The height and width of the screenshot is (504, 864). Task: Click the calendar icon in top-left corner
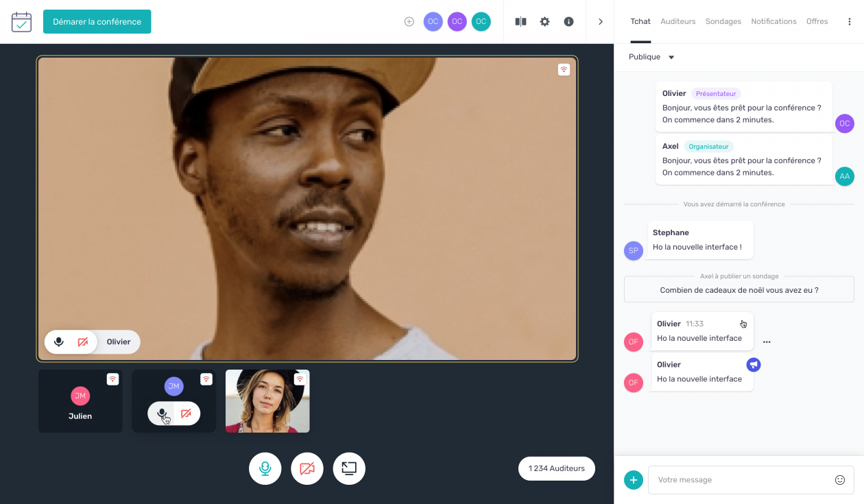click(x=22, y=22)
